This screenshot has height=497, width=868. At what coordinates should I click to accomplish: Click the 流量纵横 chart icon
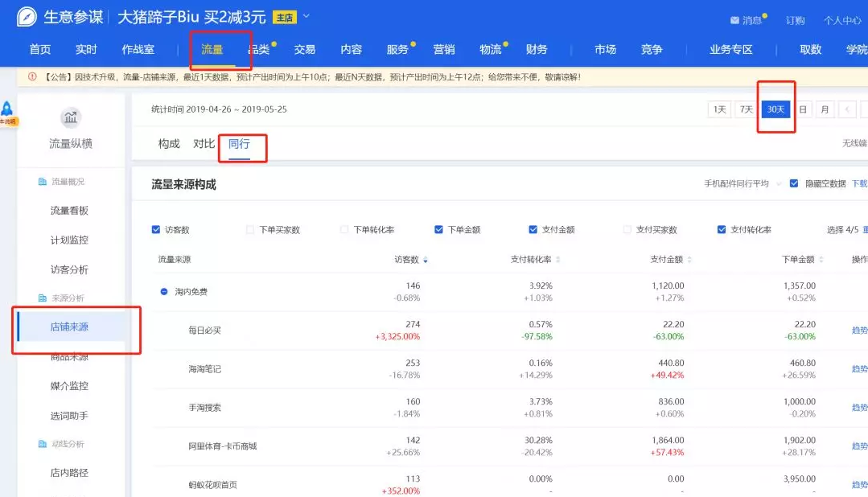tap(70, 117)
